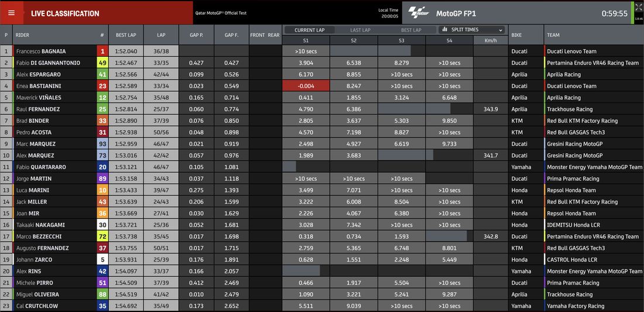
Task: Click the 342.8 Km/h speed value
Action: (491, 236)
